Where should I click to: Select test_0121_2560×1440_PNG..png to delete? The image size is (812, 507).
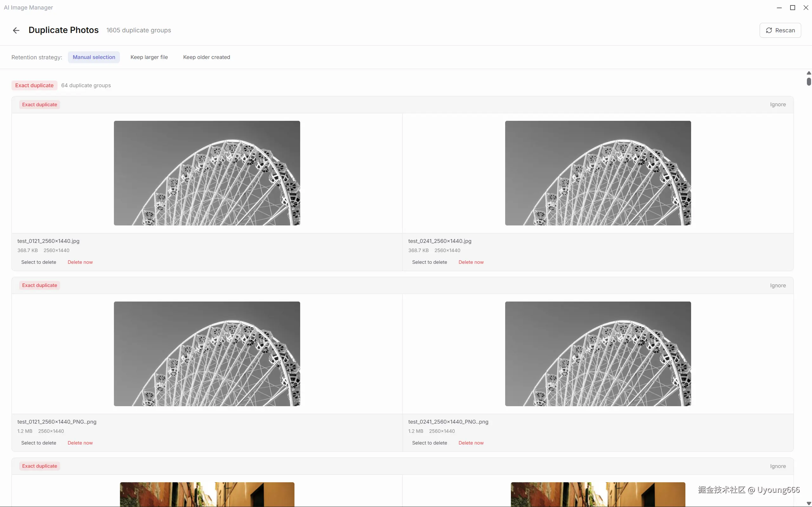click(x=39, y=443)
